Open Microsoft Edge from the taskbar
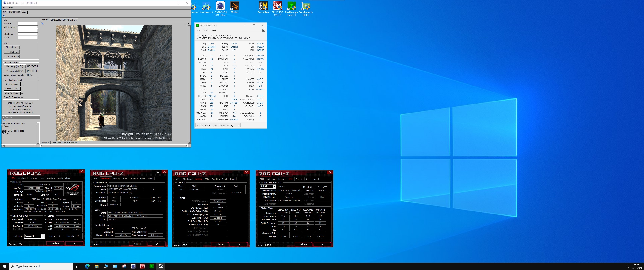Screen dimensions: 644x270 [87, 266]
